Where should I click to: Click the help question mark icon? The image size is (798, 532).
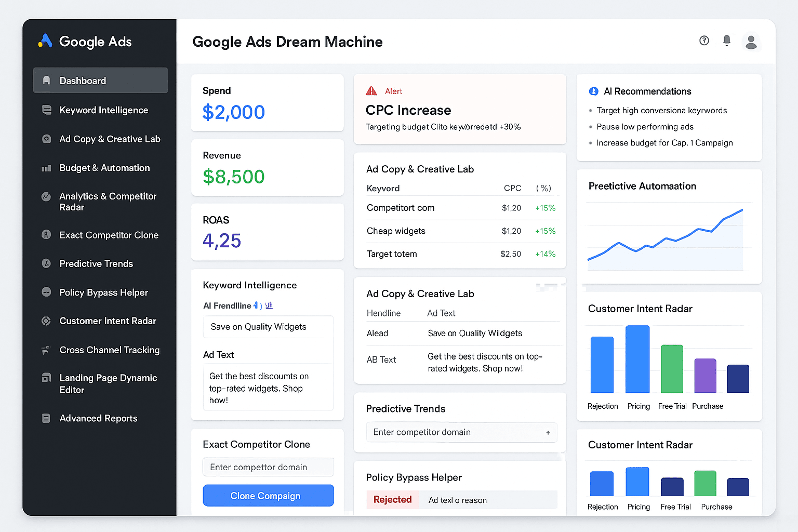[x=704, y=41]
